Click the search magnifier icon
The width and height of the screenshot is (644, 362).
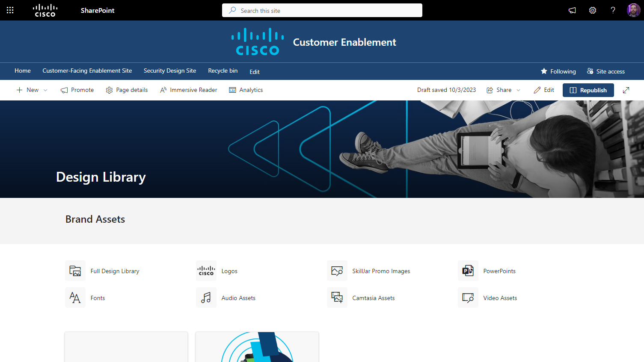click(x=232, y=10)
